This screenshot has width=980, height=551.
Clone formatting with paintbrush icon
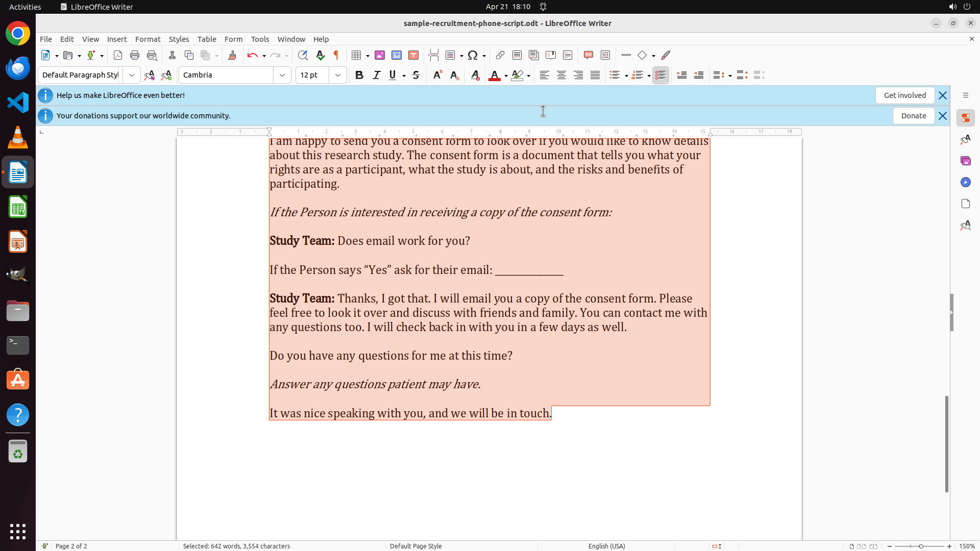click(232, 55)
